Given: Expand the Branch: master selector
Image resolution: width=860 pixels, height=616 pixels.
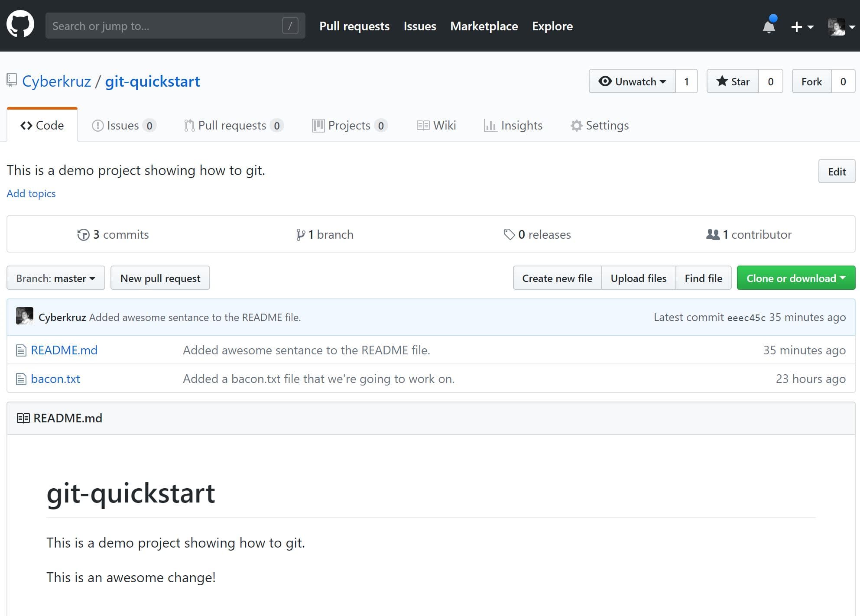Looking at the screenshot, I should pyautogui.click(x=56, y=278).
